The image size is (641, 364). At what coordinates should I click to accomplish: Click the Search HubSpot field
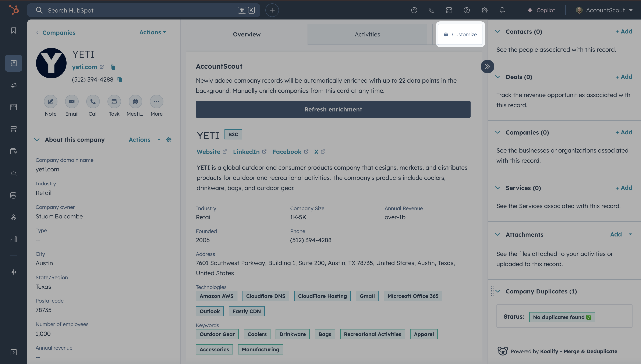144,10
